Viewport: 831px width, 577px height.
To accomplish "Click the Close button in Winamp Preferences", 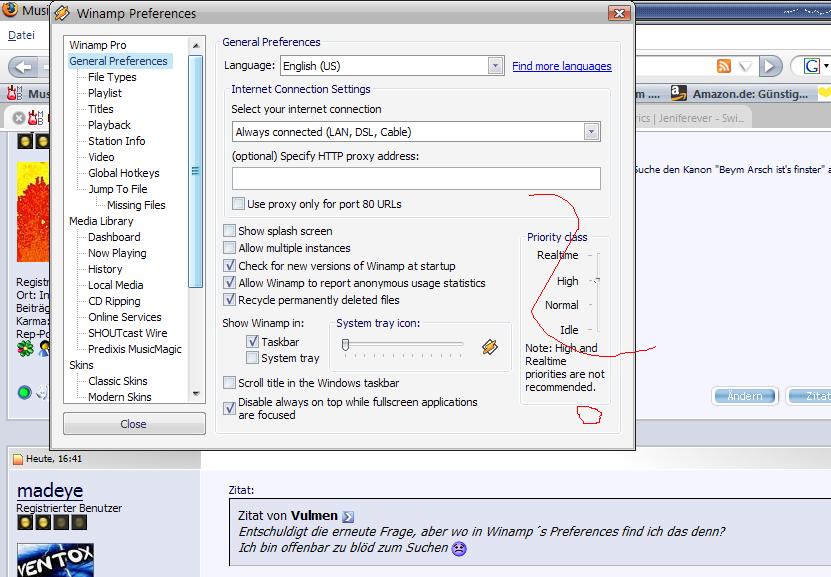I will coord(134,424).
